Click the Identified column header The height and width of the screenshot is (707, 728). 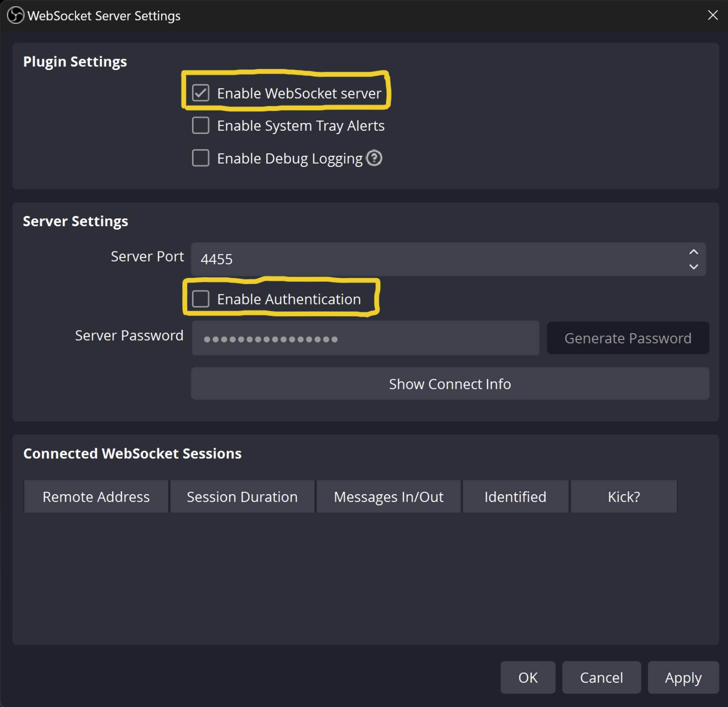tap(515, 496)
